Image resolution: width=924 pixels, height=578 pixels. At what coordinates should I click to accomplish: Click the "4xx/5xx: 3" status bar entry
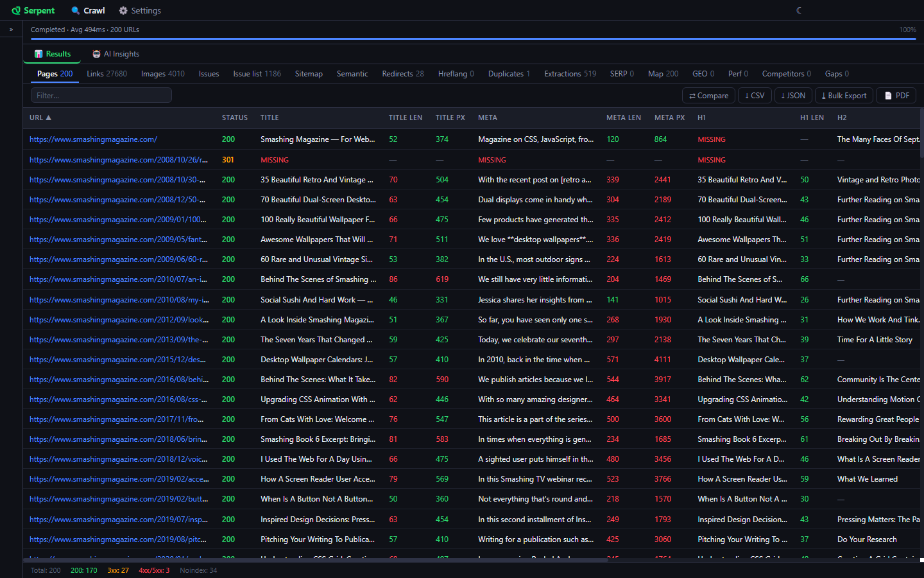click(154, 570)
